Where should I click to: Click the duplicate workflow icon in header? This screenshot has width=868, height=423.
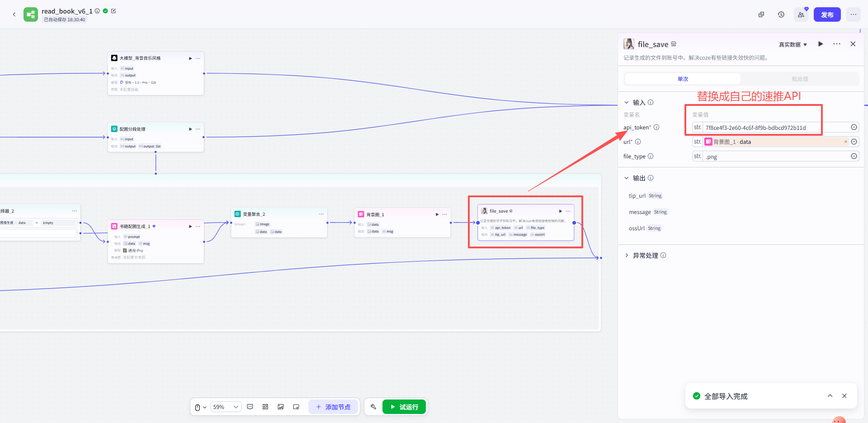(x=761, y=14)
